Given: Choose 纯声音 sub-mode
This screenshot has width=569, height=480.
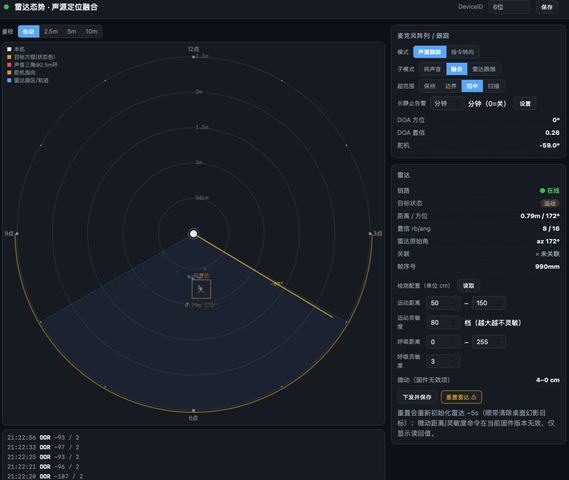Looking at the screenshot, I should (432, 69).
